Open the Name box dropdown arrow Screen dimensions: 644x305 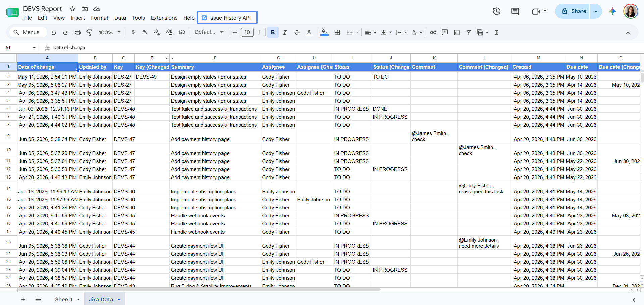[34, 48]
